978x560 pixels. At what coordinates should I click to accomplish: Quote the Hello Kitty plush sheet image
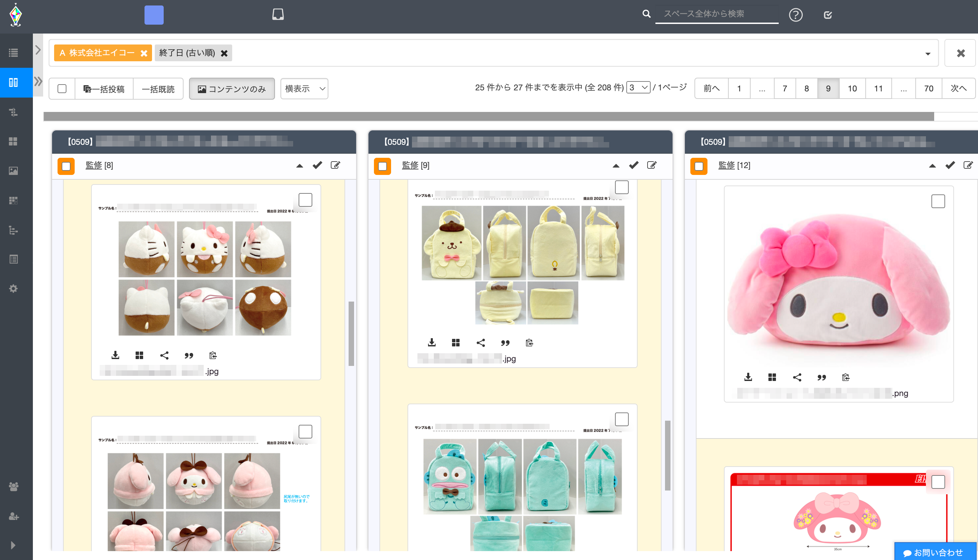(189, 356)
